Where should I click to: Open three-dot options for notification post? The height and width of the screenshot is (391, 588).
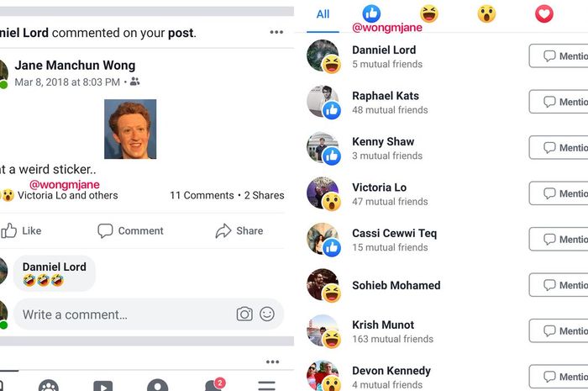pos(276,32)
